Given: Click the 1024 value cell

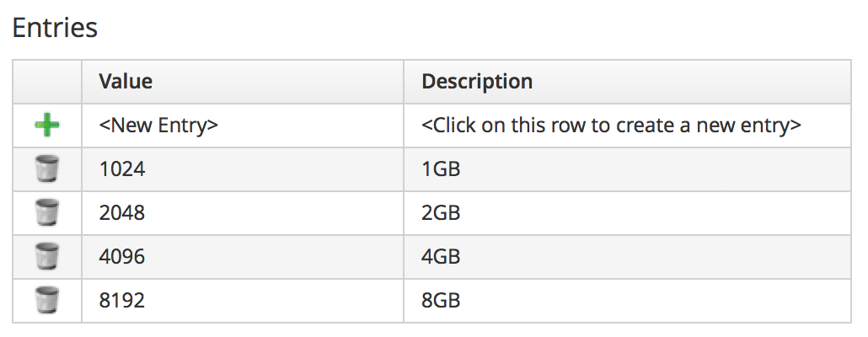Looking at the screenshot, I should (x=122, y=169).
